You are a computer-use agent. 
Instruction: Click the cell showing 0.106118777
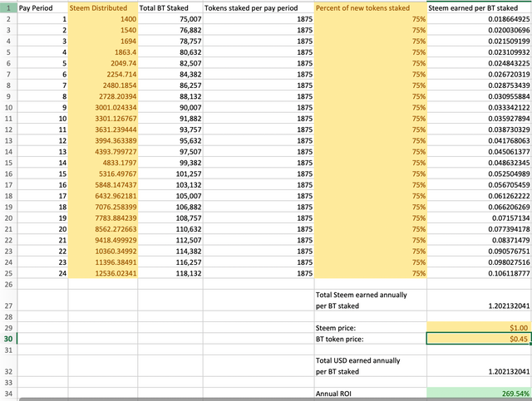click(x=479, y=273)
